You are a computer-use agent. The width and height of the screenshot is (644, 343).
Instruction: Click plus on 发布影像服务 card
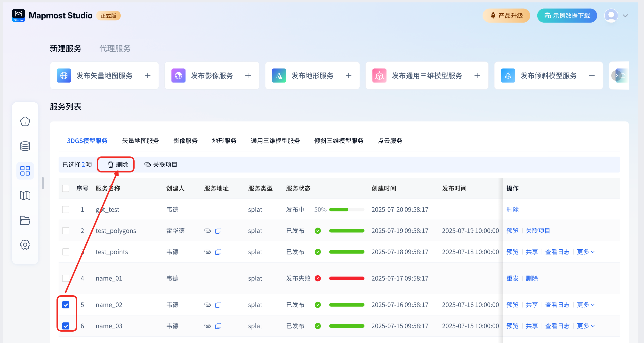[x=248, y=75]
